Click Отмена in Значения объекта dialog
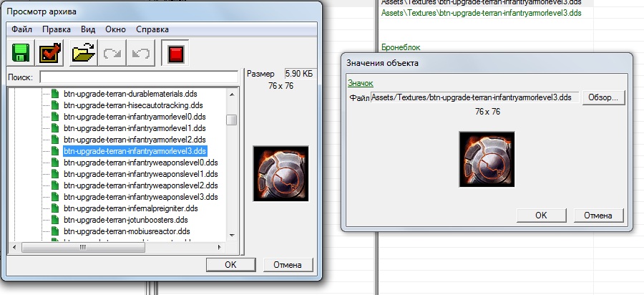Screen dimensions: 644x295 tap(598, 216)
